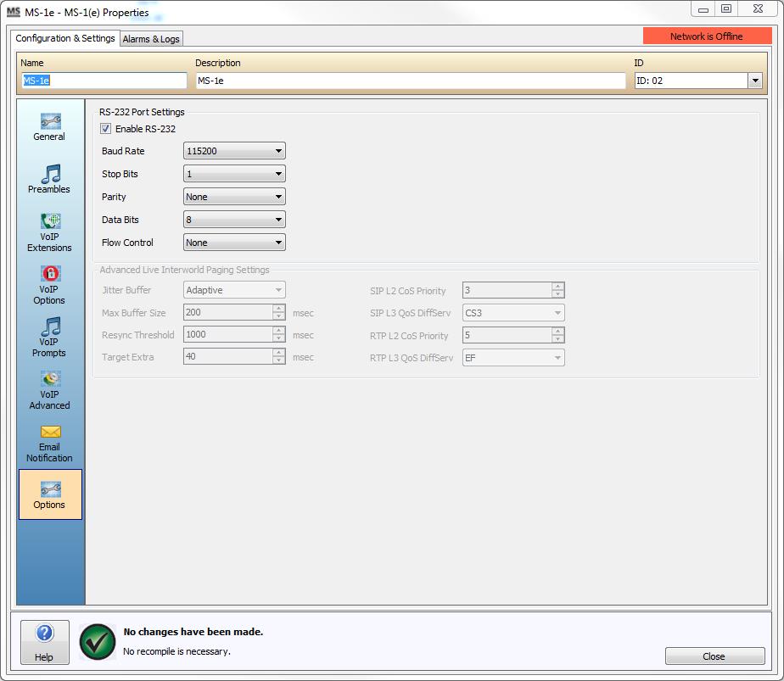Open the Stop Bits dropdown
784x681 pixels.
234,174
